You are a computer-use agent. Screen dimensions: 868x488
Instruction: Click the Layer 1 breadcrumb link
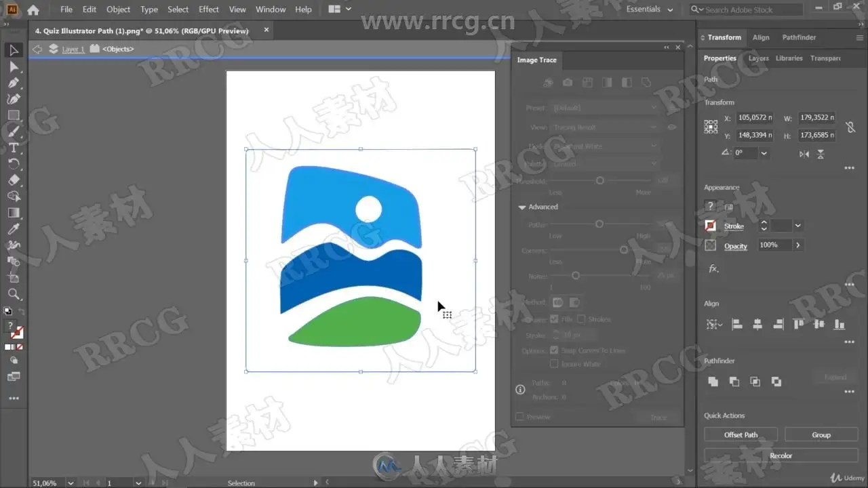pos(73,49)
